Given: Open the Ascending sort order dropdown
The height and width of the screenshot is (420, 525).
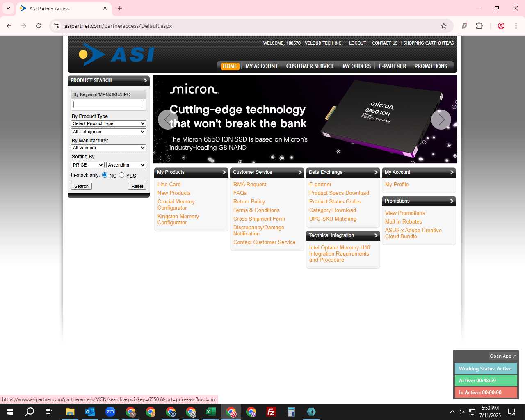Looking at the screenshot, I should (126, 165).
